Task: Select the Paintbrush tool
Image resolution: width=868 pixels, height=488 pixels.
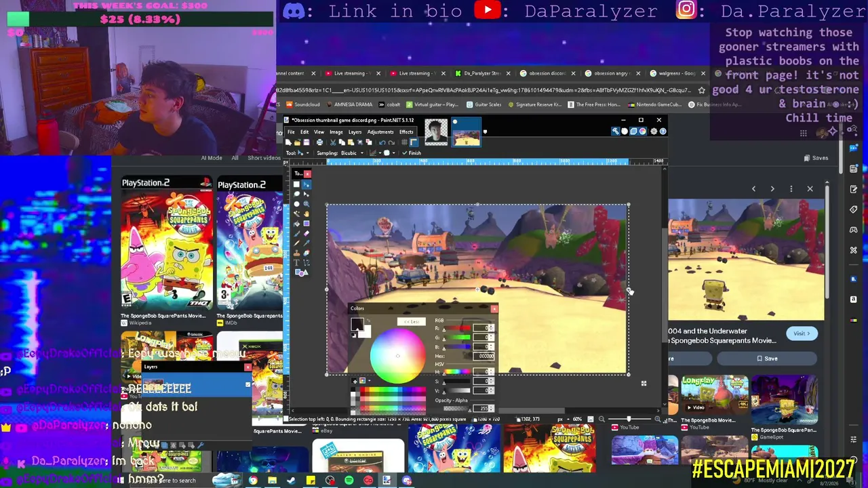Action: (x=297, y=233)
